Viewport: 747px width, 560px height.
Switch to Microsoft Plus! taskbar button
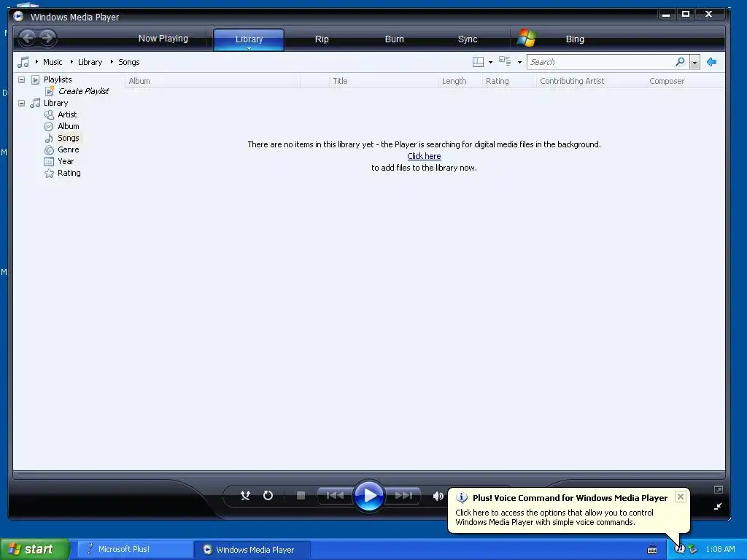[x=134, y=550]
